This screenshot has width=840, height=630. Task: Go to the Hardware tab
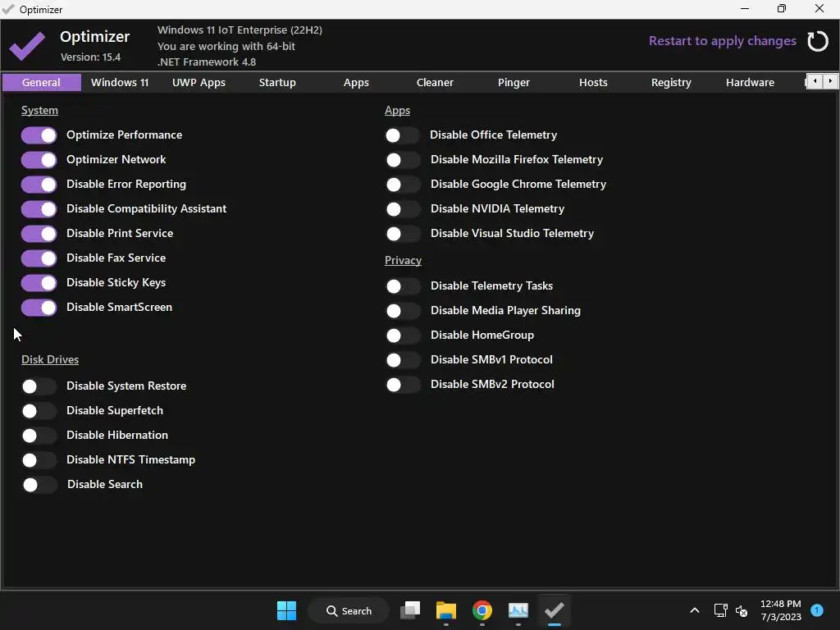coord(750,83)
